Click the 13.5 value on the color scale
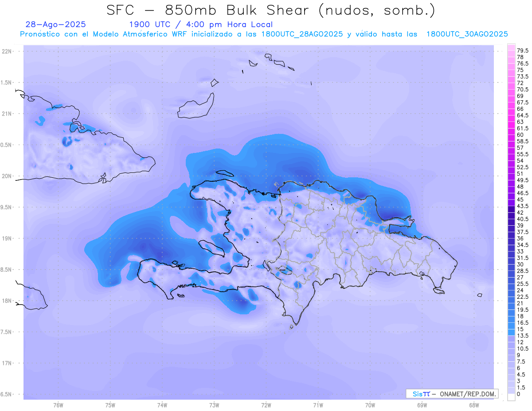 (x=523, y=335)
